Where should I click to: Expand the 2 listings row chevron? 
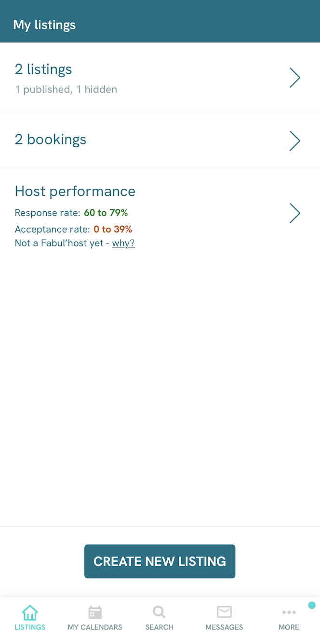tap(294, 77)
